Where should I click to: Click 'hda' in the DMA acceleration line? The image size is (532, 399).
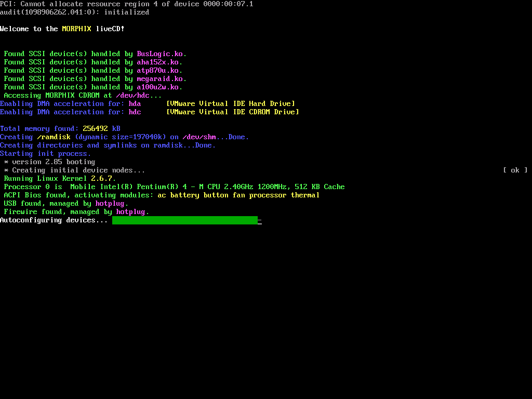(x=135, y=104)
